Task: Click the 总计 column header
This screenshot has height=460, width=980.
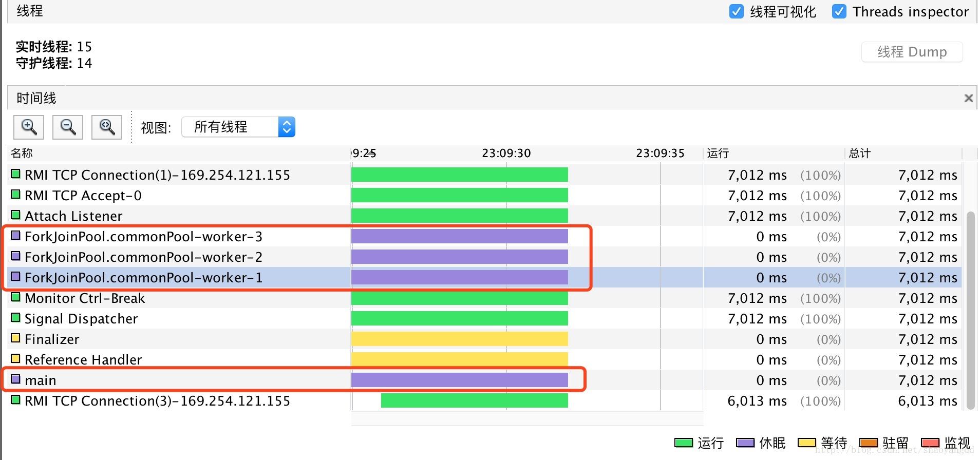Action: coord(859,153)
